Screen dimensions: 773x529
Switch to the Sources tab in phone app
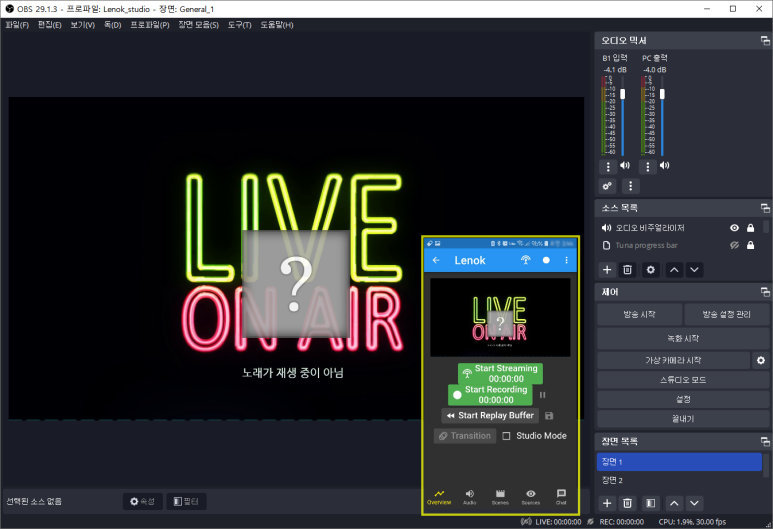(530, 497)
